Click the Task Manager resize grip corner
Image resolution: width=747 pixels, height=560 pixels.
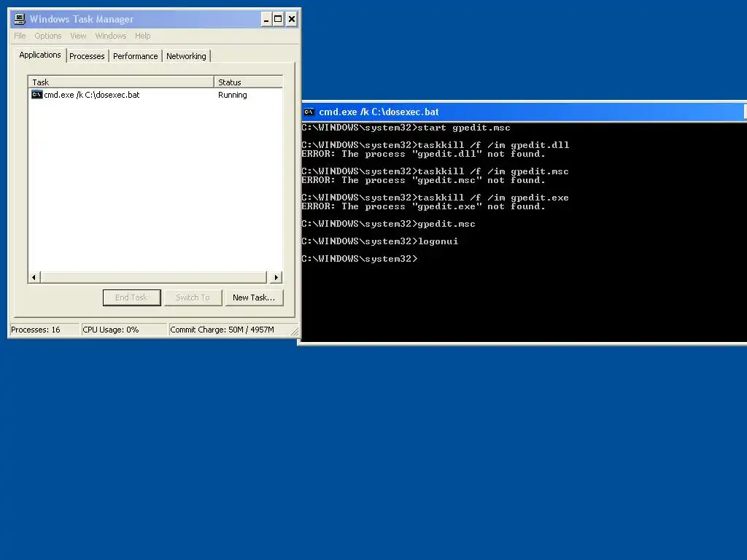pyautogui.click(x=295, y=332)
